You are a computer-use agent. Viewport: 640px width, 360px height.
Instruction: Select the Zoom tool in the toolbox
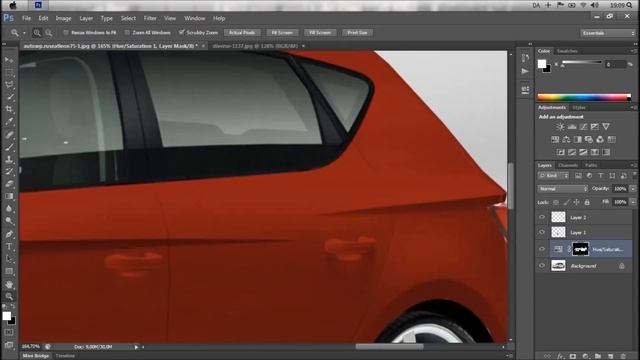(9, 296)
